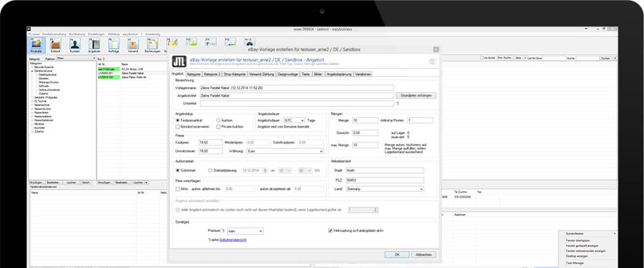The height and width of the screenshot is (268, 644).
Task: Open the Währung Euro dropdown
Action: point(285,151)
